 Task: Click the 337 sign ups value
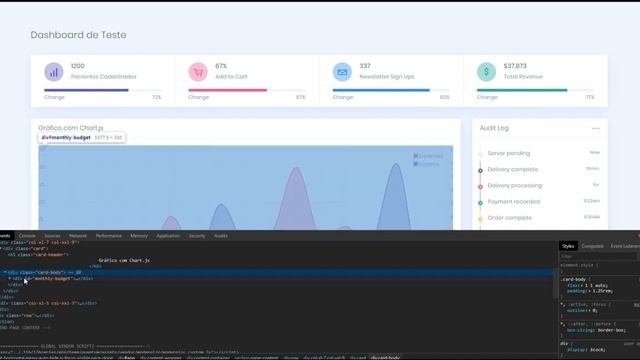tap(365, 66)
